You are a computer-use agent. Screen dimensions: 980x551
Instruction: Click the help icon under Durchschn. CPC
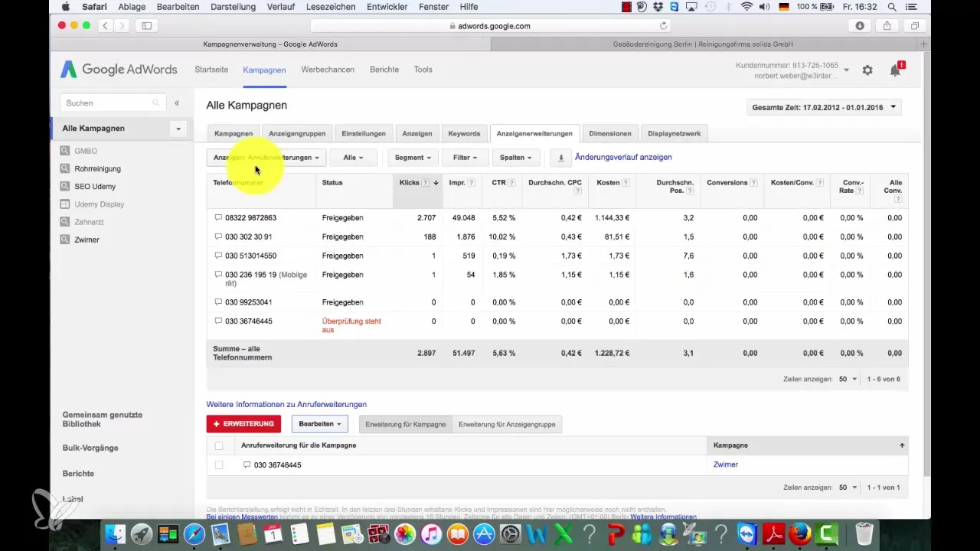(578, 191)
